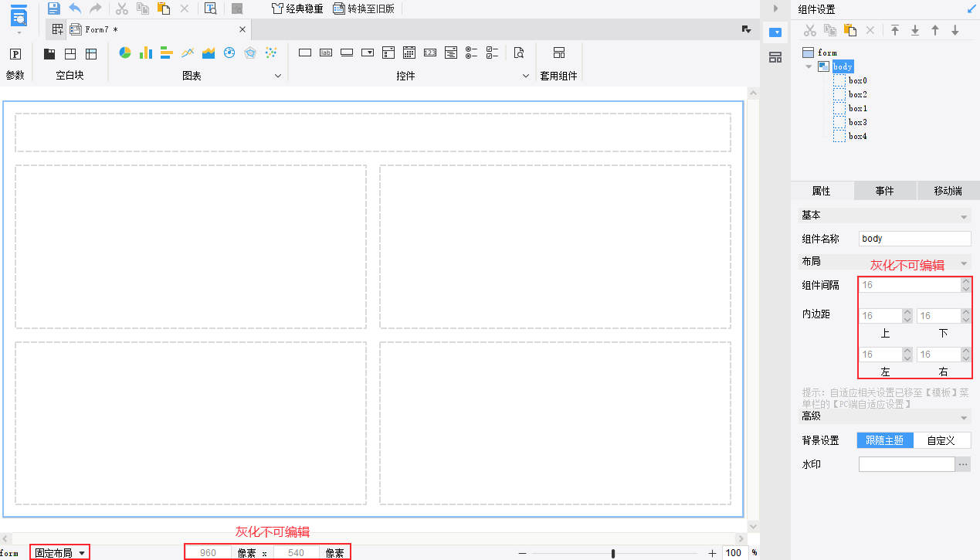The height and width of the screenshot is (560, 980).
Task: Click the 套用组件 reusable component icon
Action: pos(559,53)
